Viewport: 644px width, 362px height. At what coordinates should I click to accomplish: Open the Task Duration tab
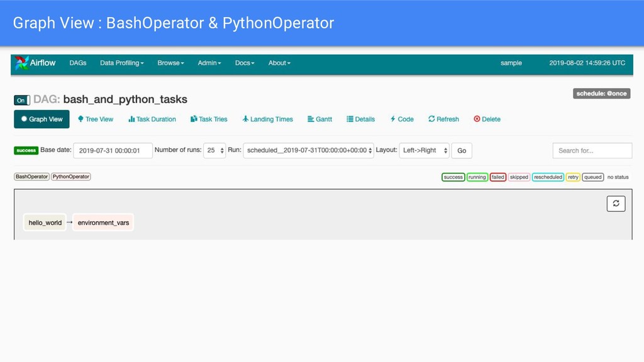152,119
